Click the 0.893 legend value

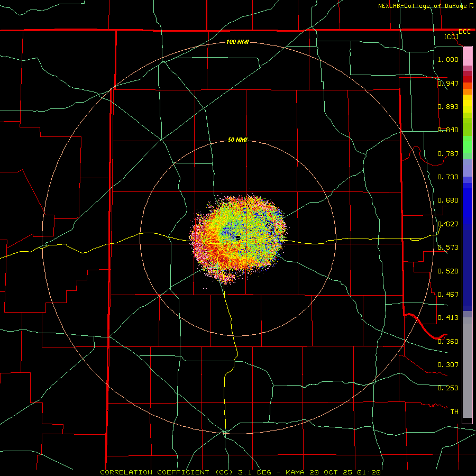(x=448, y=106)
